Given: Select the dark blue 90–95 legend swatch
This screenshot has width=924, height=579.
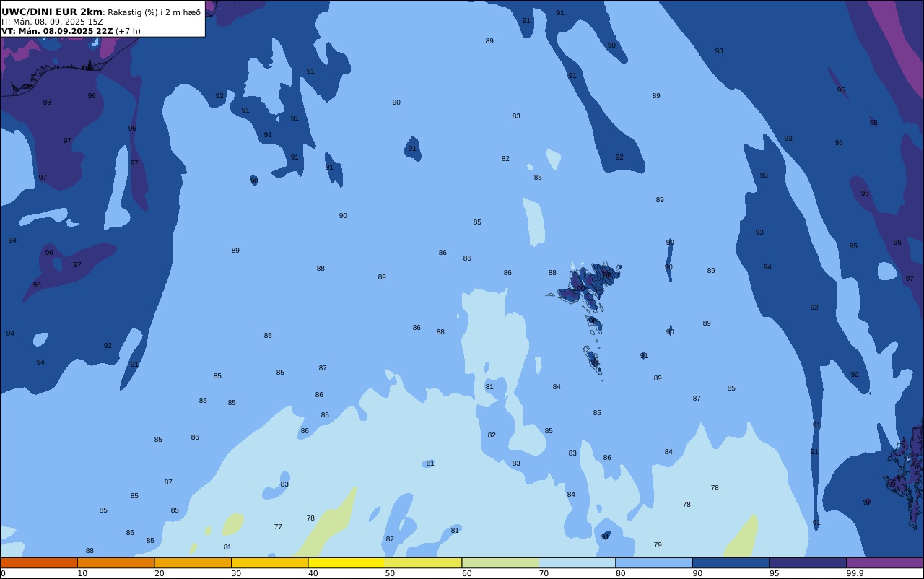Looking at the screenshot, I should 731,562.
